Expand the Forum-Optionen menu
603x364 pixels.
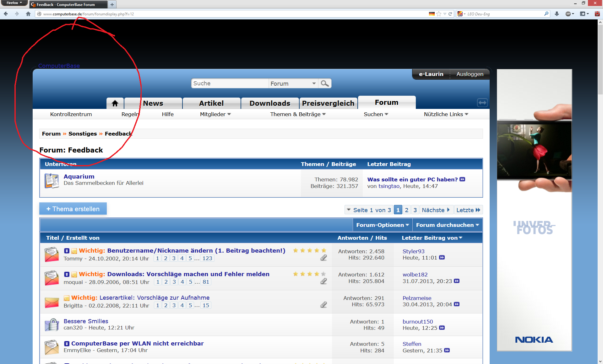(x=382, y=225)
